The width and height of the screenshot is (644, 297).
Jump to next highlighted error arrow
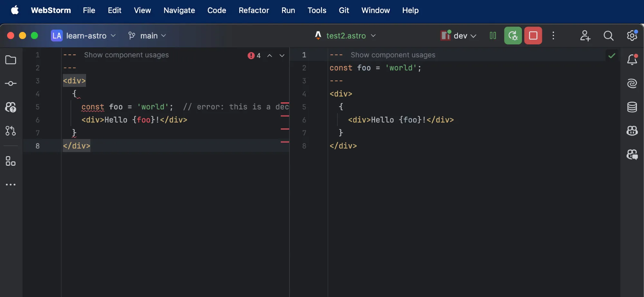coord(282,56)
